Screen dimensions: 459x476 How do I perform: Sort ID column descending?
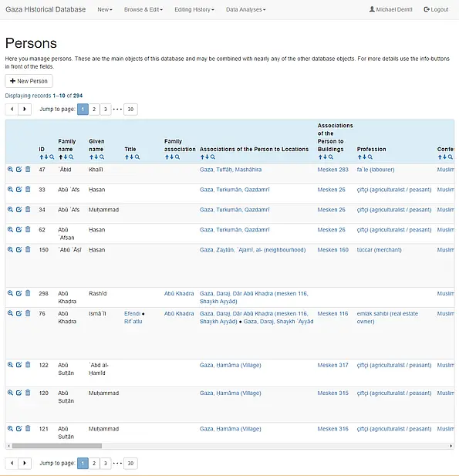click(x=46, y=157)
